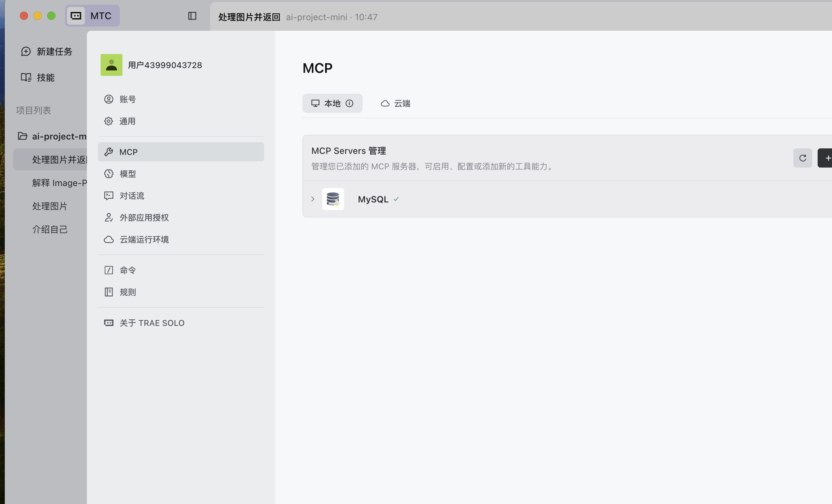Open 模型 settings section
Viewport: 832px width, 504px height.
coord(128,174)
